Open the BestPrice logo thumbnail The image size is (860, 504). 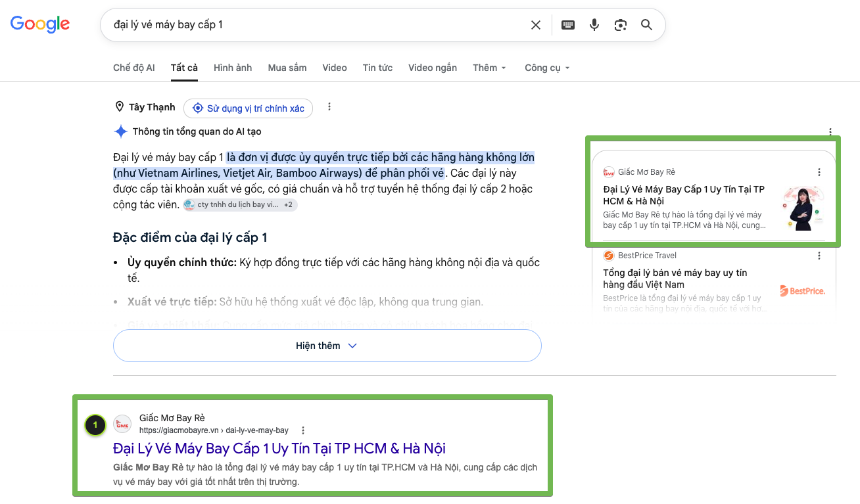click(x=802, y=290)
